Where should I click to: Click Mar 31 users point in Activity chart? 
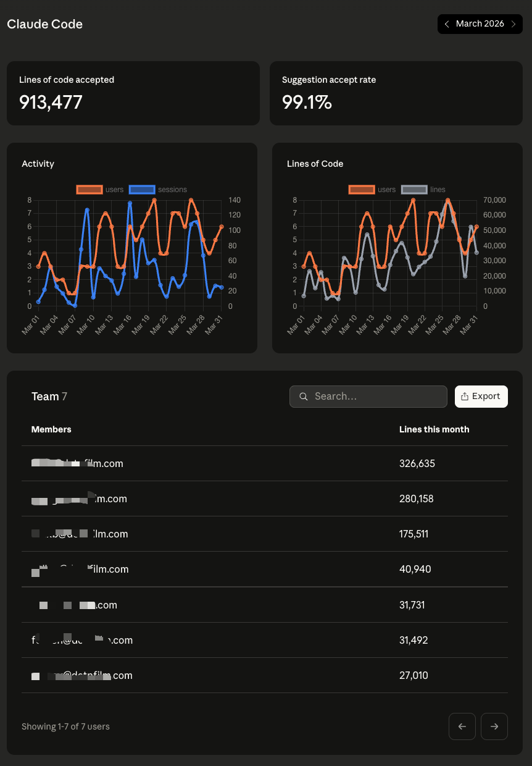[222, 227]
